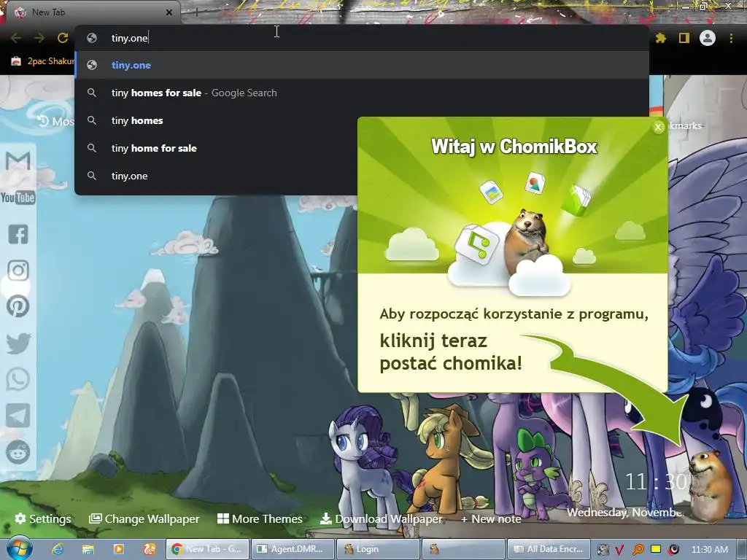747x560 pixels.
Task: Close the ChomikBox welcome popup
Action: coord(658,127)
